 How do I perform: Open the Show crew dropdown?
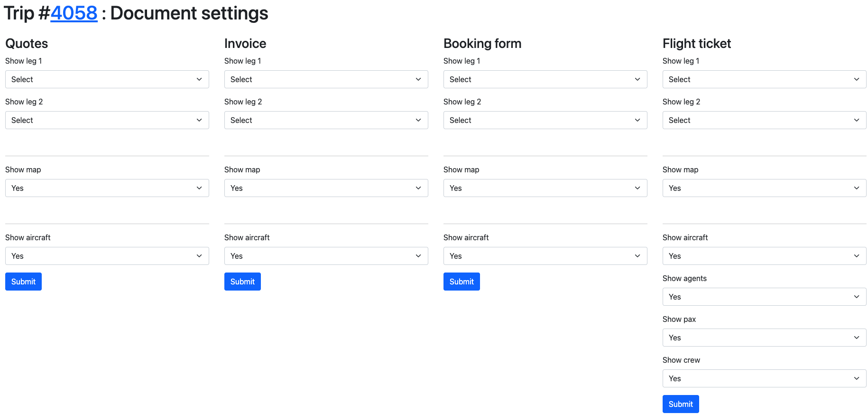pyautogui.click(x=764, y=378)
